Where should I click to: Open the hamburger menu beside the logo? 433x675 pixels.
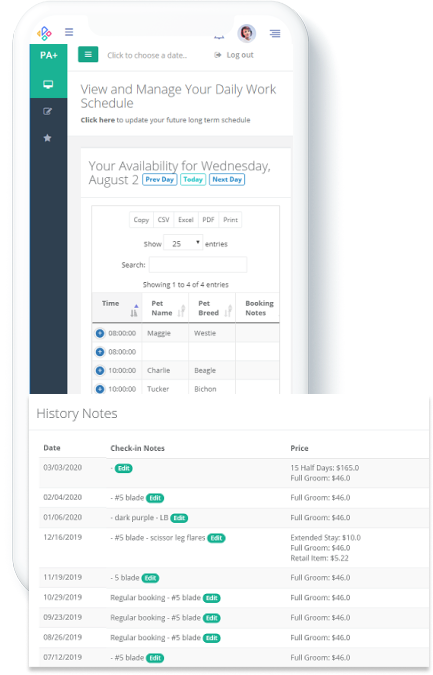[69, 32]
